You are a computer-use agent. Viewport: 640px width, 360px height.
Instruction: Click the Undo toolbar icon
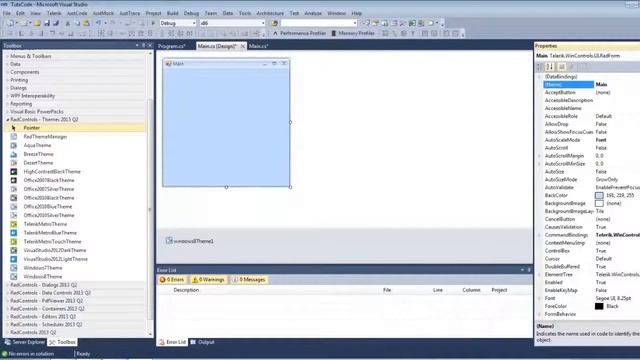[98, 23]
